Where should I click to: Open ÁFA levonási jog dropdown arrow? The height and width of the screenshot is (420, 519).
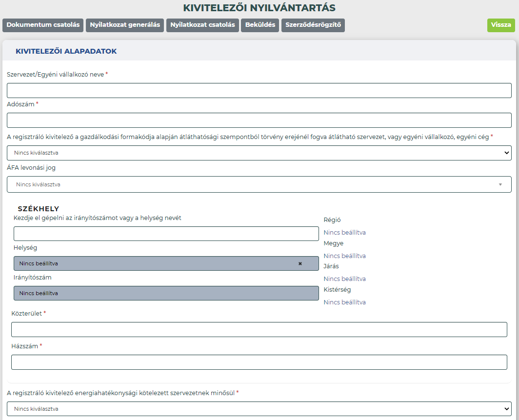tap(500, 185)
